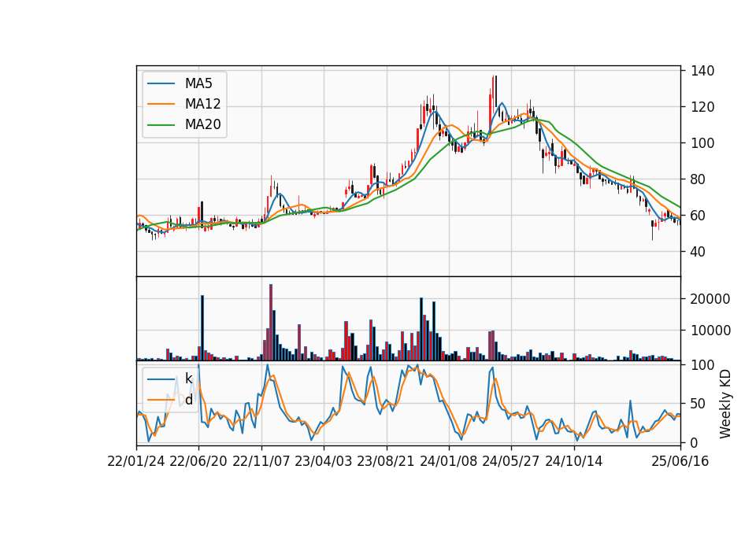Click the blue MA5 legend line sample
The width and height of the screenshot is (756, 543).
point(161,84)
